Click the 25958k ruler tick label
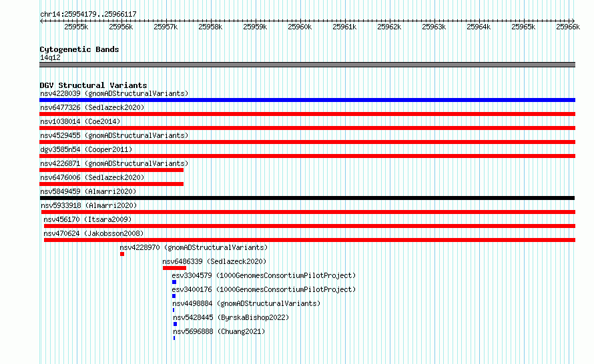Viewport: 594px width, 364px height. [x=210, y=27]
